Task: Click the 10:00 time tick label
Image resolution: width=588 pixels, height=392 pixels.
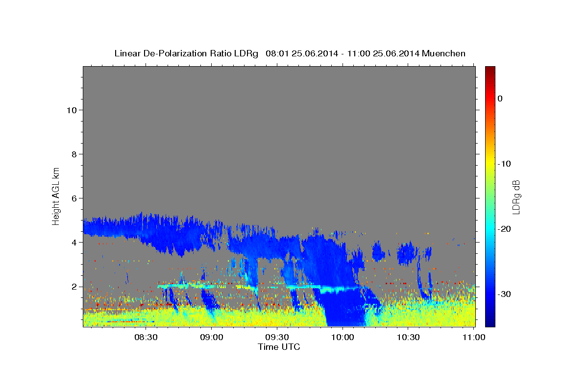Action: point(343,337)
